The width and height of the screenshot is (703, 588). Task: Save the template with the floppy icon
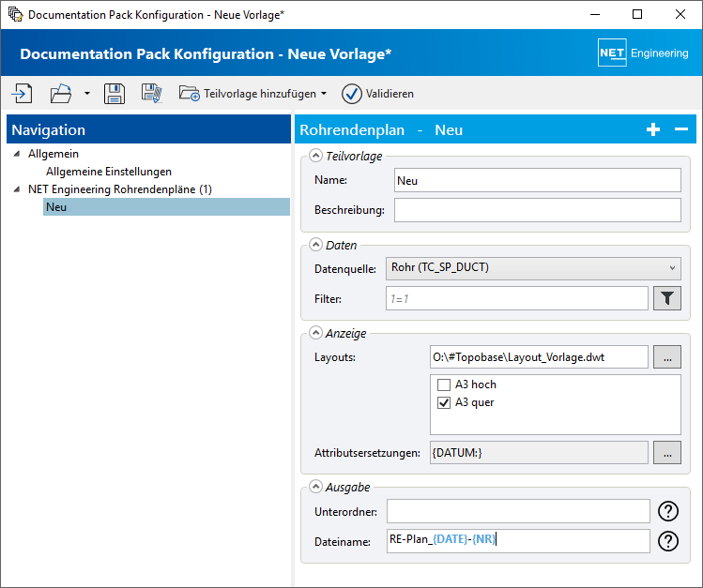115,94
